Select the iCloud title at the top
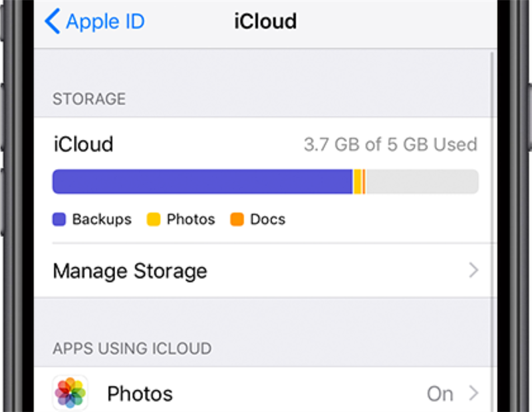The height and width of the screenshot is (412, 532). pos(265,21)
